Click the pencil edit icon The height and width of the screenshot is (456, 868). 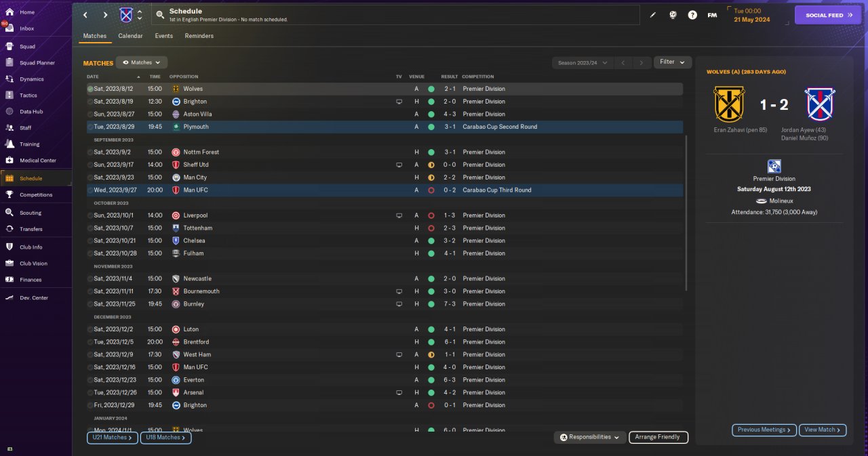(653, 15)
